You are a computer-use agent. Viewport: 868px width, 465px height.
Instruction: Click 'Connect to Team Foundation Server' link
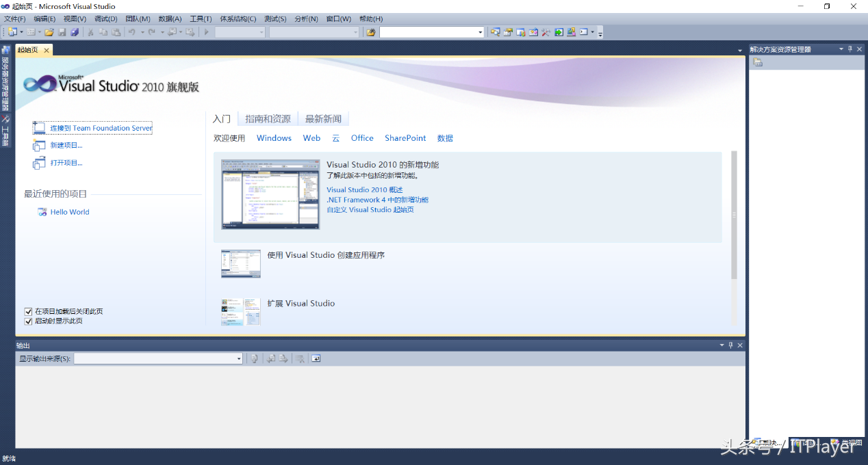tap(101, 128)
